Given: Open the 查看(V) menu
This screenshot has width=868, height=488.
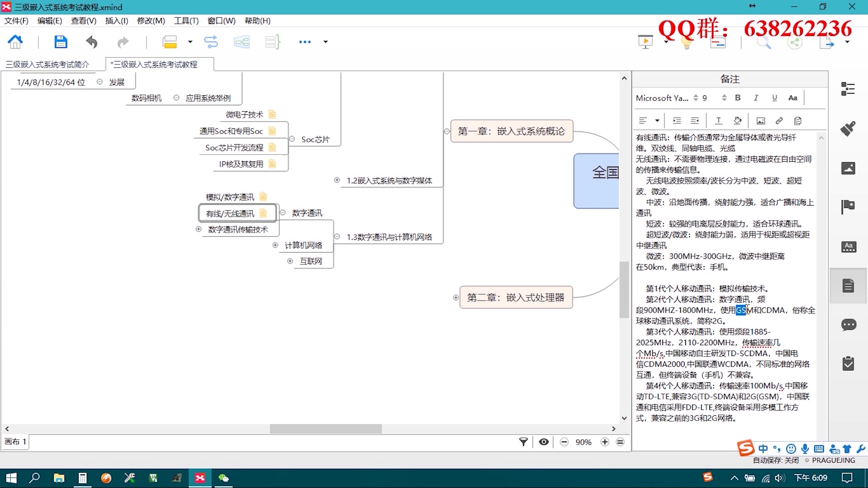Looking at the screenshot, I should (x=84, y=21).
